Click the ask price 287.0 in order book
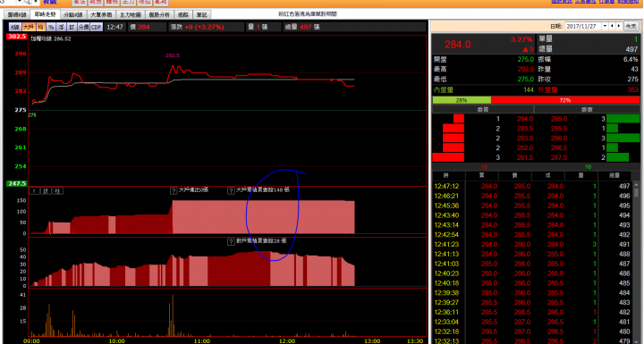 coord(559,157)
